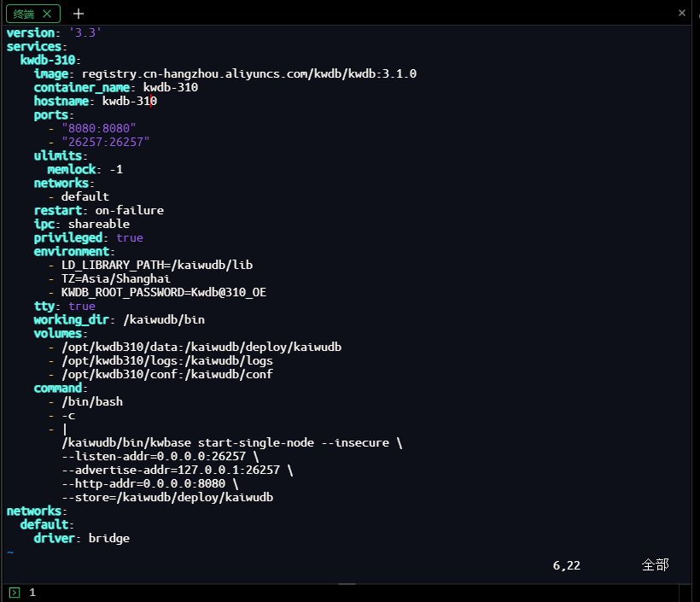700x602 pixels.
Task: Click the tty true line
Action: coord(64,307)
